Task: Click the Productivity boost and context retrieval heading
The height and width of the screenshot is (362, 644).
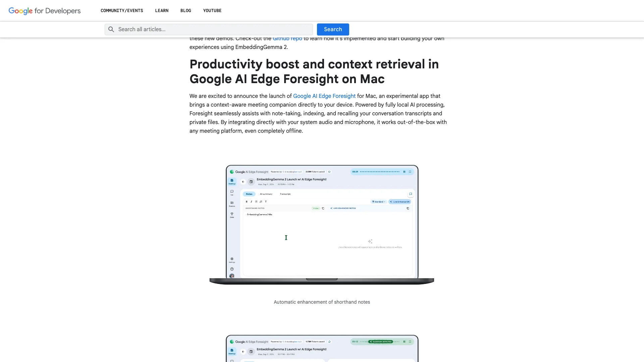Action: (x=314, y=71)
